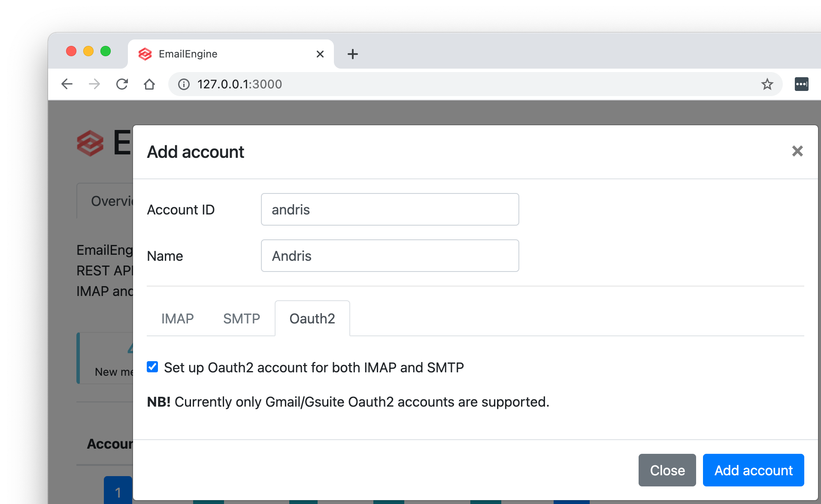Go to the browser home icon

pyautogui.click(x=149, y=84)
